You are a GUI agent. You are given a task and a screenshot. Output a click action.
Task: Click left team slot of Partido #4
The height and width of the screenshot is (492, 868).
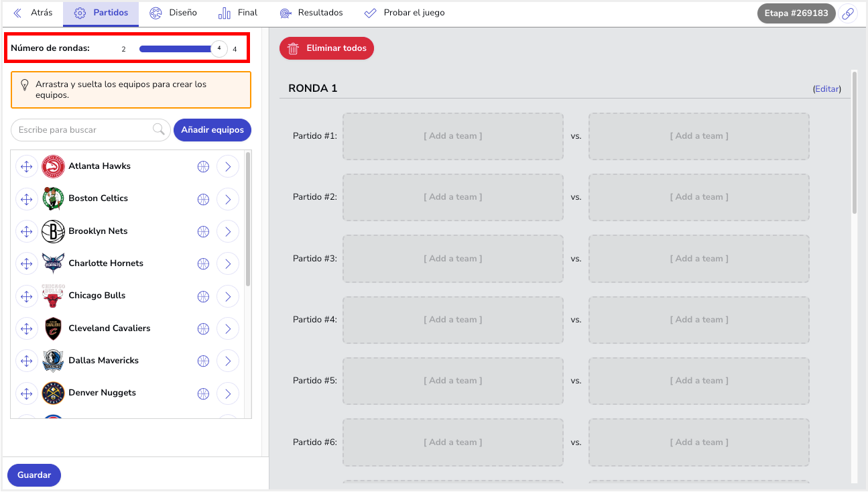coord(453,320)
